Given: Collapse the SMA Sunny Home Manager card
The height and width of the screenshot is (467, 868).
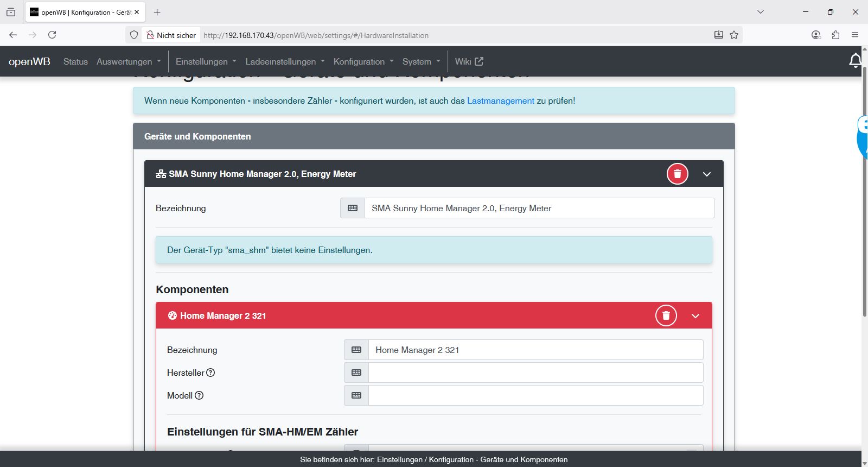Looking at the screenshot, I should [706, 174].
